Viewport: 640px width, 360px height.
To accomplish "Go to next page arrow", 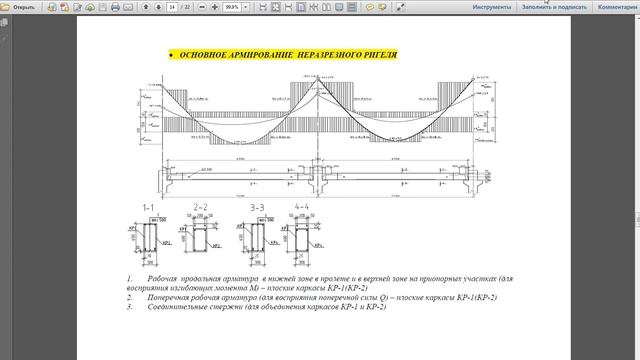I will tap(158, 7).
